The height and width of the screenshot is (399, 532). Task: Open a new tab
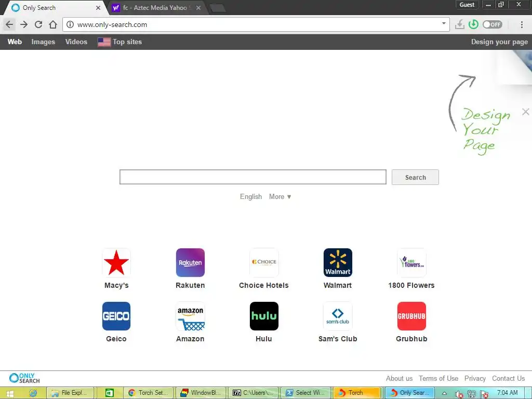(218, 8)
